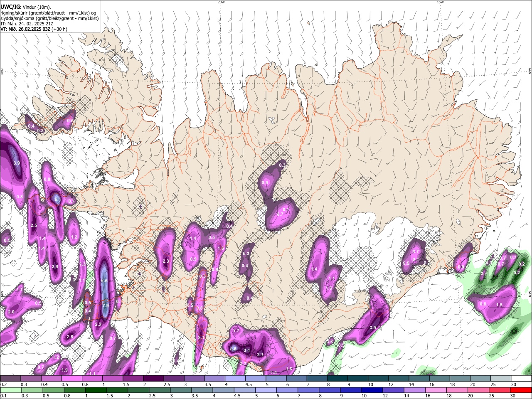The height and width of the screenshot is (399, 532).
Task: Click the 'VT: Mið. 26.02.2025 03Z (+30 h)' text
Action: (x=34, y=29)
